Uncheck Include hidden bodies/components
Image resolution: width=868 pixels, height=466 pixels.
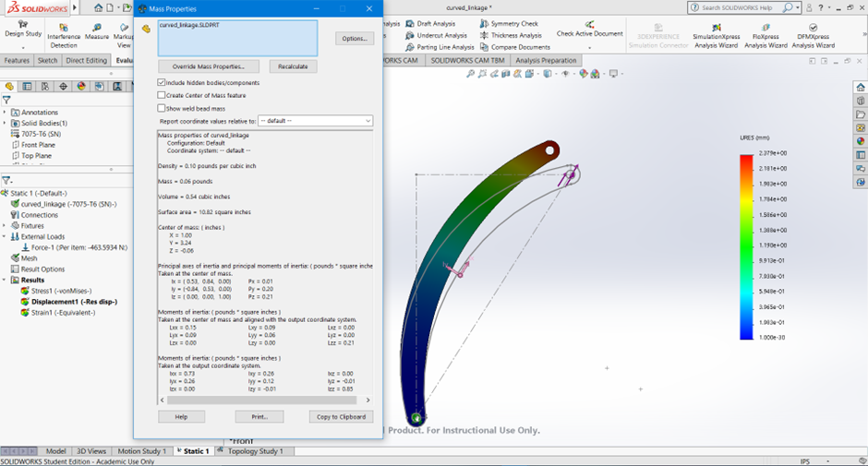point(162,82)
